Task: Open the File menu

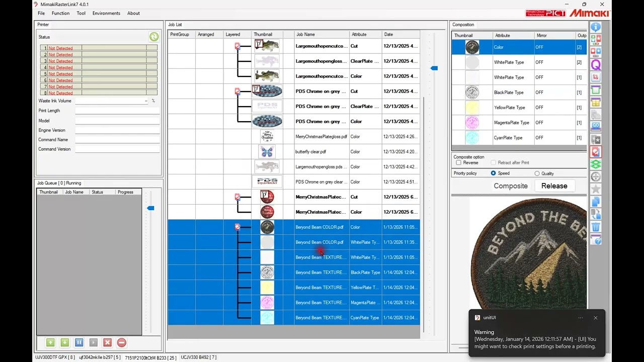Action: (x=41, y=13)
